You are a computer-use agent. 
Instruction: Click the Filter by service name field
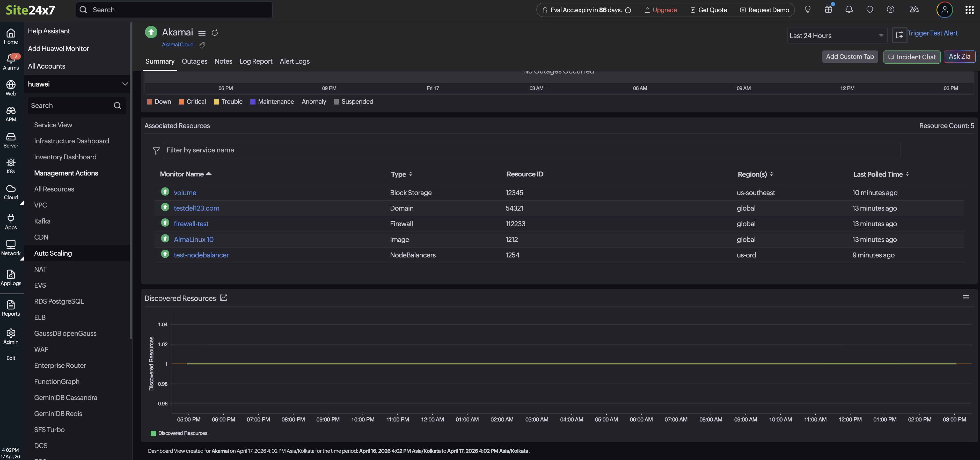click(531, 150)
